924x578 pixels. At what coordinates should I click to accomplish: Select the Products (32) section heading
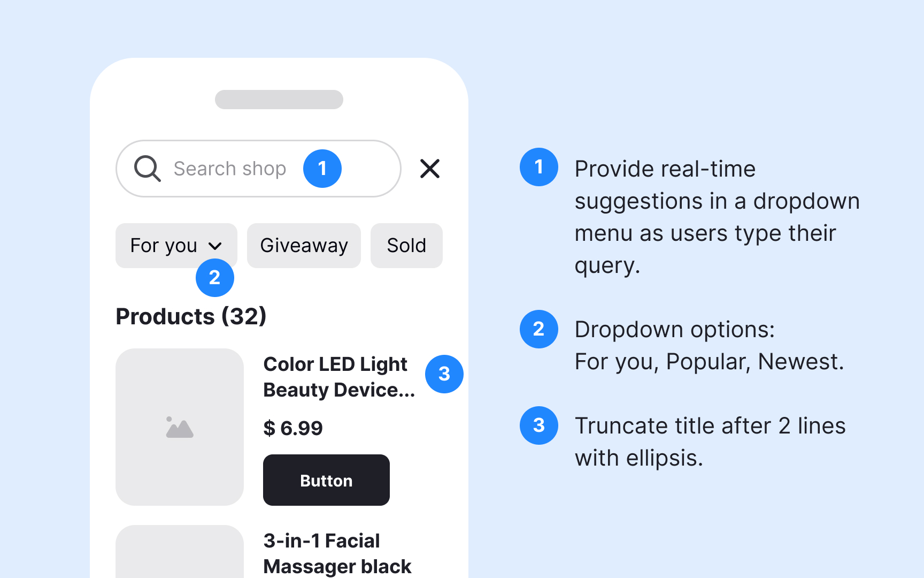pos(191,316)
